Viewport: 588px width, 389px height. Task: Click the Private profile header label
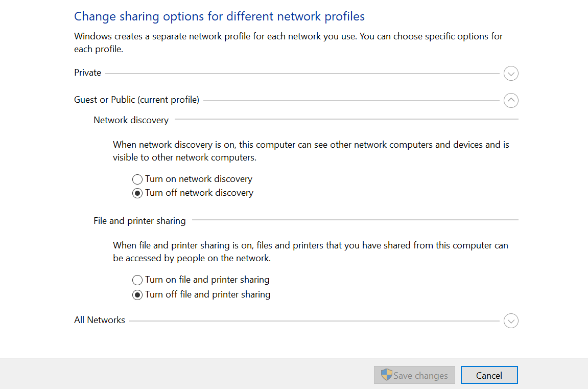pos(87,72)
